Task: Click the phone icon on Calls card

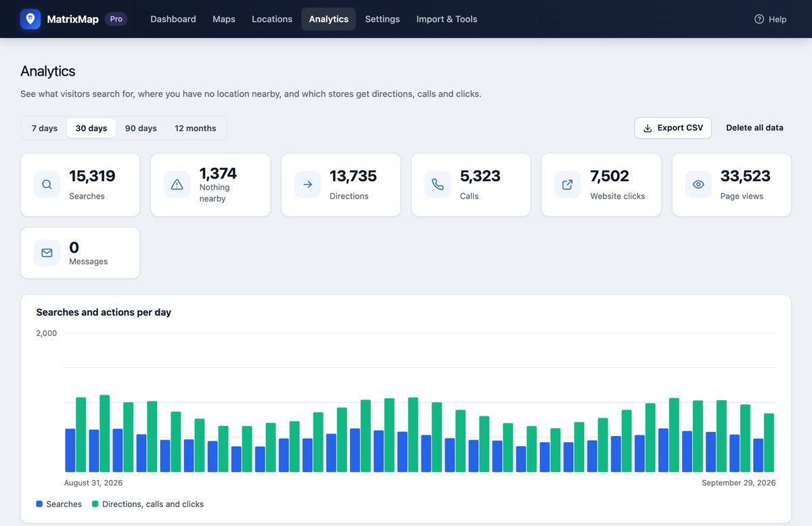Action: 438,185
